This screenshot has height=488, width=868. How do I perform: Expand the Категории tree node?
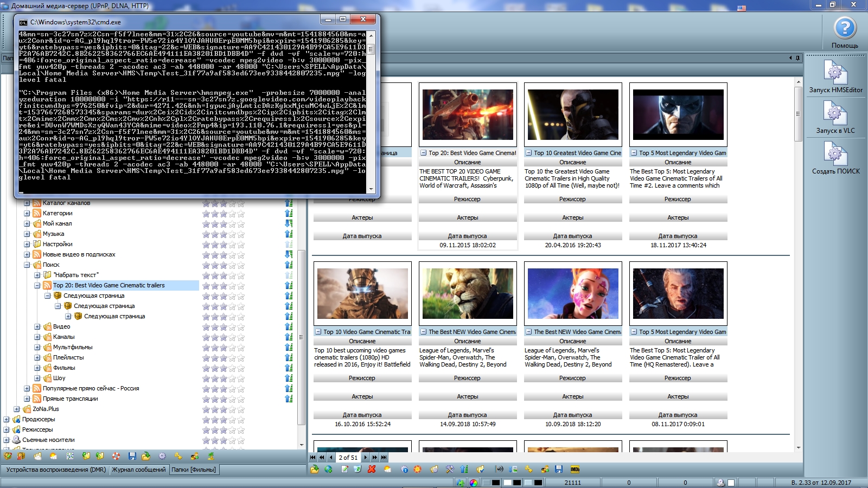(27, 213)
